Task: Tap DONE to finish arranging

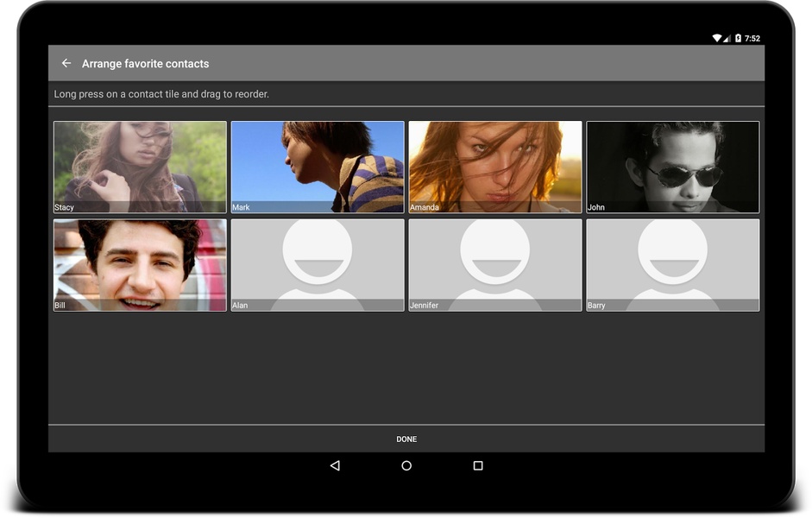Action: (x=406, y=439)
